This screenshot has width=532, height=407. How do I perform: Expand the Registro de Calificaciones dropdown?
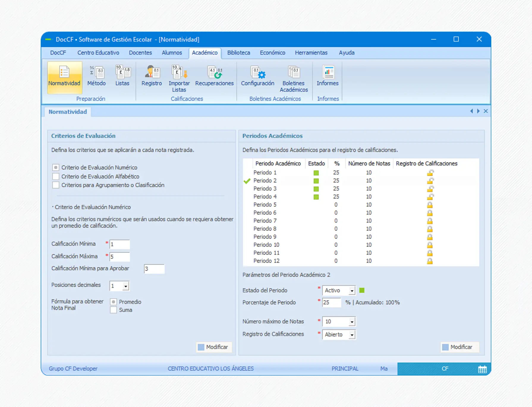352,335
